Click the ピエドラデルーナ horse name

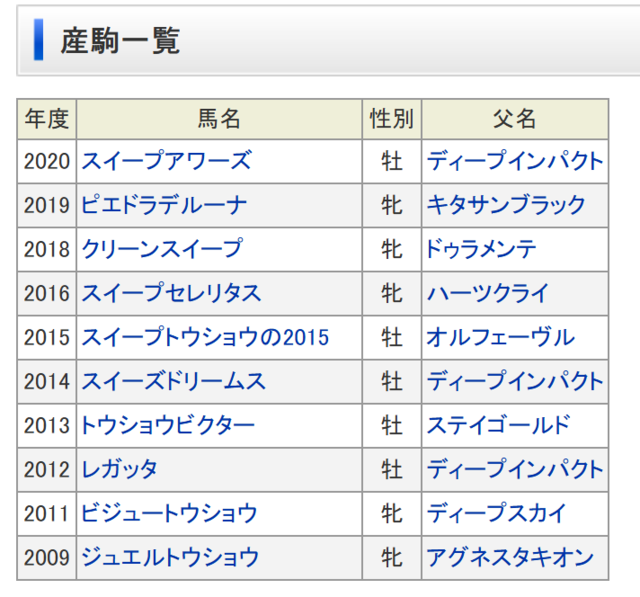click(164, 205)
